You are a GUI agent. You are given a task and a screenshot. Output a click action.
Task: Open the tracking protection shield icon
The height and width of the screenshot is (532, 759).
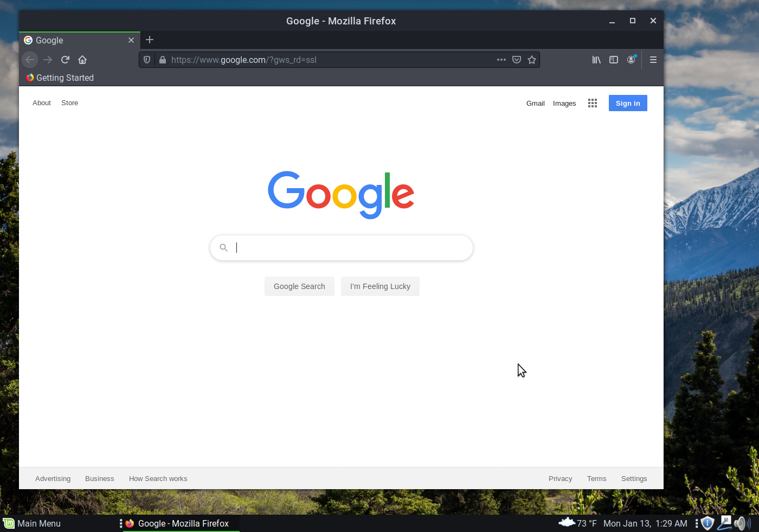click(147, 60)
